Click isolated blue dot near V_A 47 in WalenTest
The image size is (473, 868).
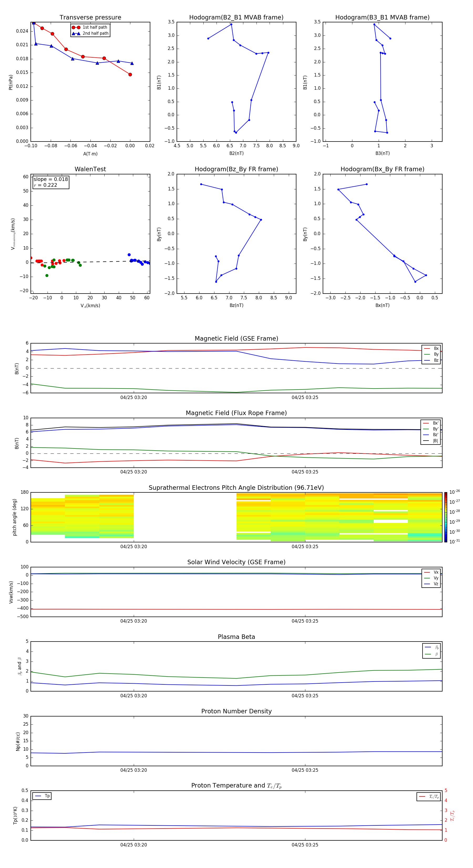pos(129,255)
